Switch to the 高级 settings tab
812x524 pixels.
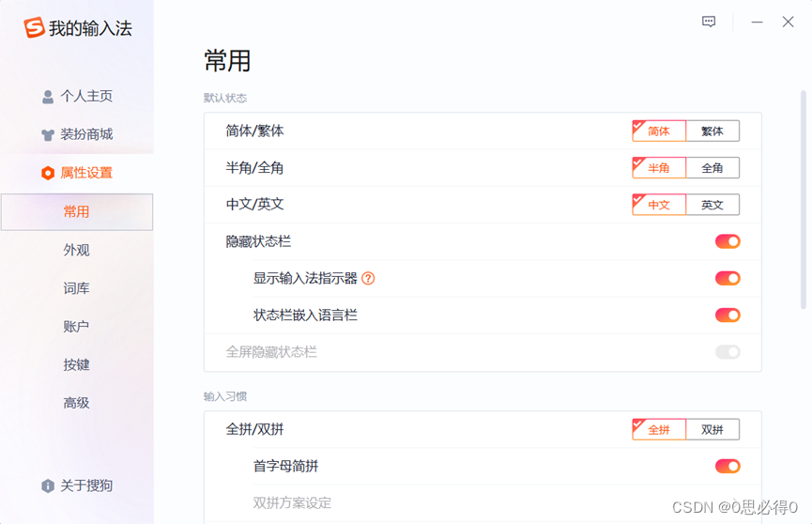tap(77, 403)
